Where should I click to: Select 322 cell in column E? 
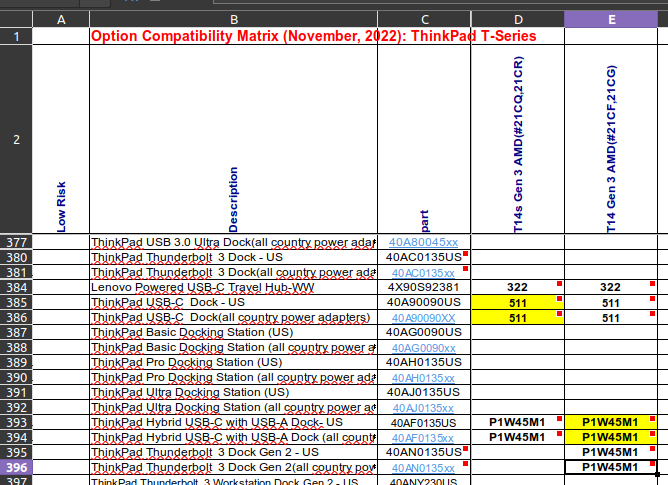click(611, 287)
